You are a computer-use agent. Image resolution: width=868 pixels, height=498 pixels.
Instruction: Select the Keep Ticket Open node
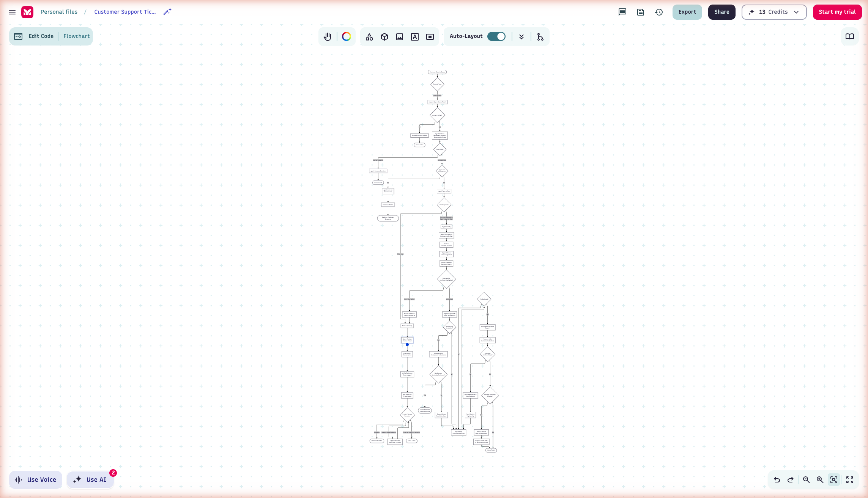point(388,205)
